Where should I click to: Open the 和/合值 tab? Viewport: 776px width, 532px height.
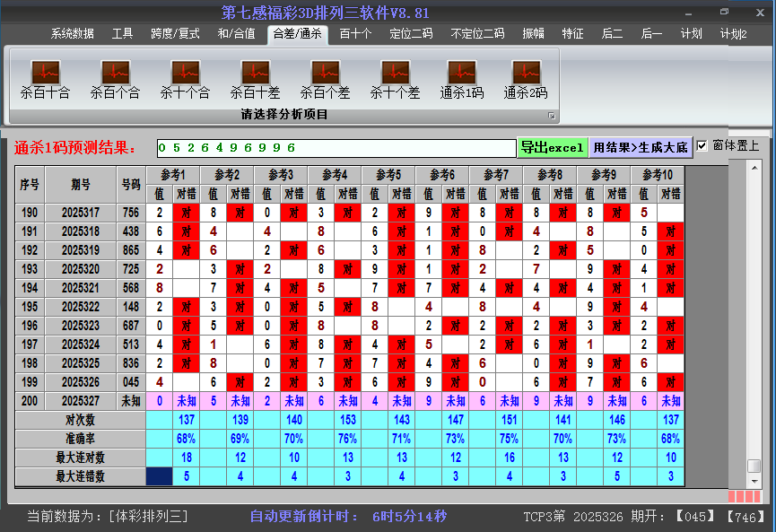click(236, 34)
